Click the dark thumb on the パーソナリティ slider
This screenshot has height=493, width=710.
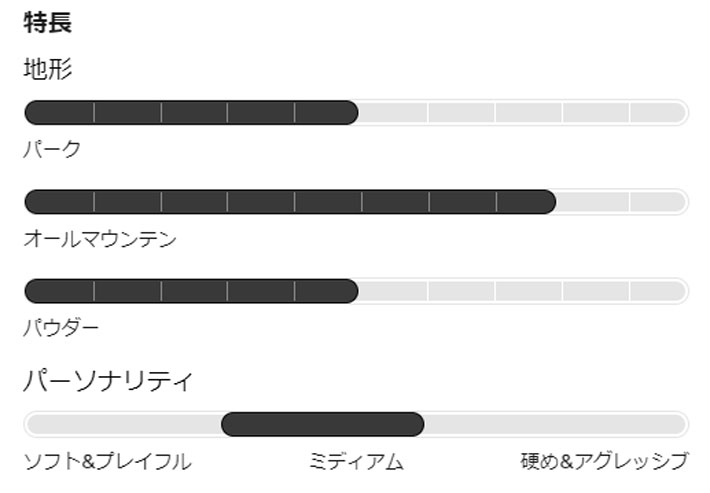pyautogui.click(x=322, y=425)
